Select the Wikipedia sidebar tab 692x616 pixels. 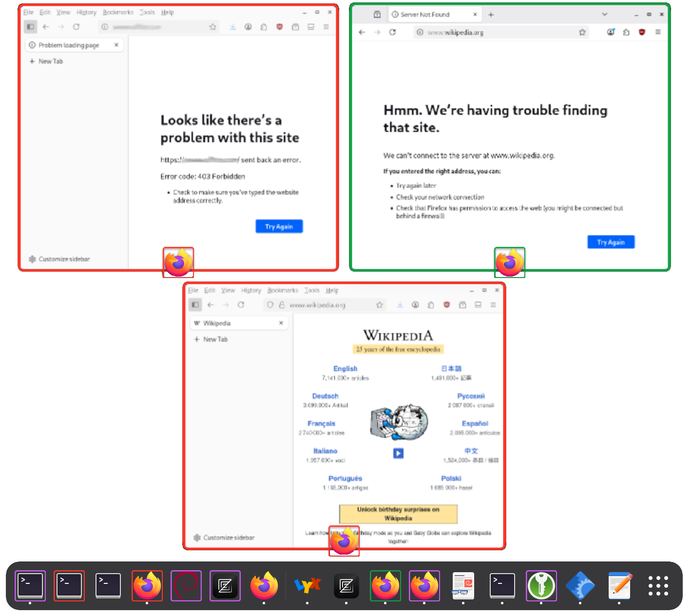click(239, 323)
